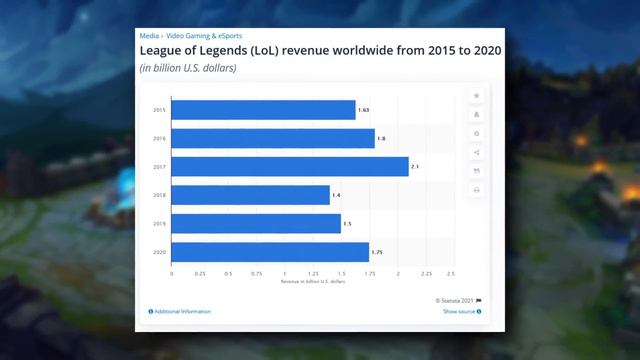640x360 pixels.
Task: Click the quotation citation icon
Action: (476, 171)
